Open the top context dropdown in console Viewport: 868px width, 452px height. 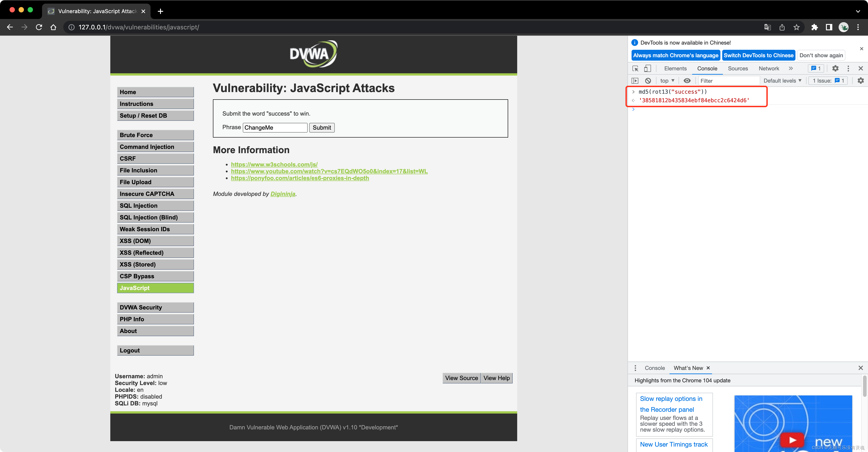click(x=668, y=80)
